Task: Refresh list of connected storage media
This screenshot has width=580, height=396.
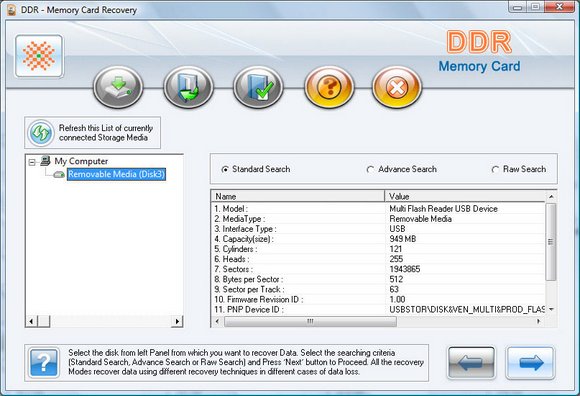Action: click(x=92, y=133)
